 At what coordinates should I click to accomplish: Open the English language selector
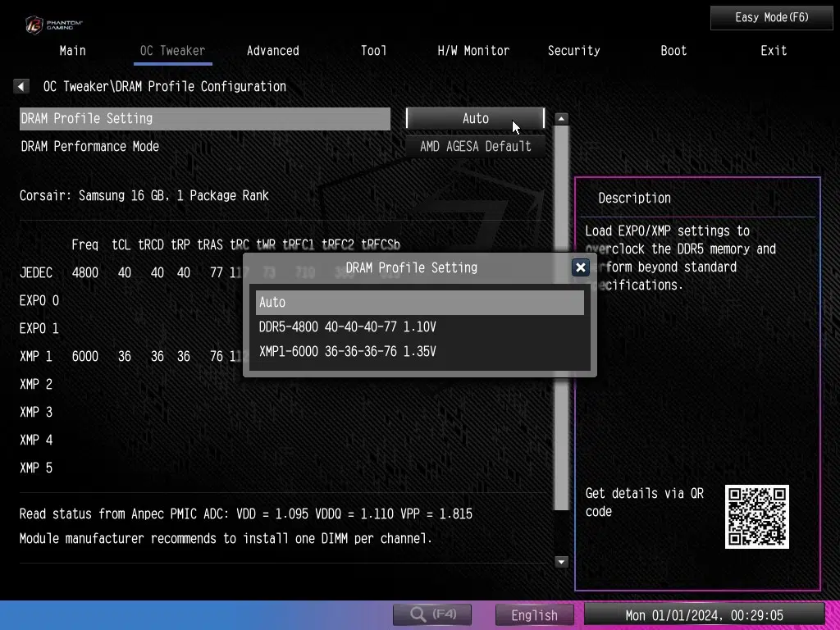(534, 614)
